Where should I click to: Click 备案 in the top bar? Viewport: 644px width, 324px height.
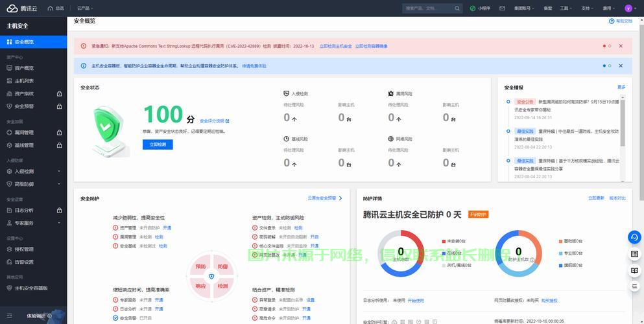pos(547,8)
